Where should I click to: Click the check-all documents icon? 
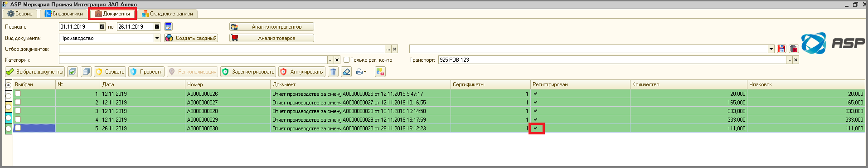tap(73, 72)
